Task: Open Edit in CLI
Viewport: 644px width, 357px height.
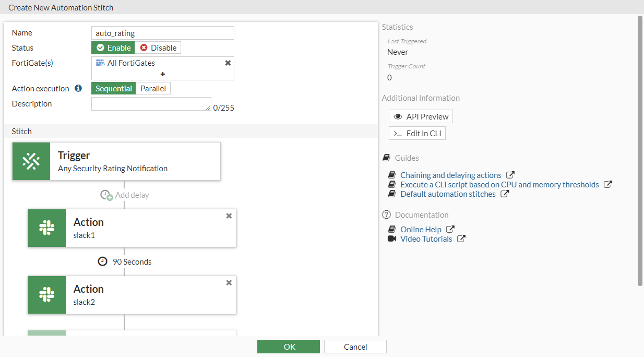Action: (x=417, y=133)
